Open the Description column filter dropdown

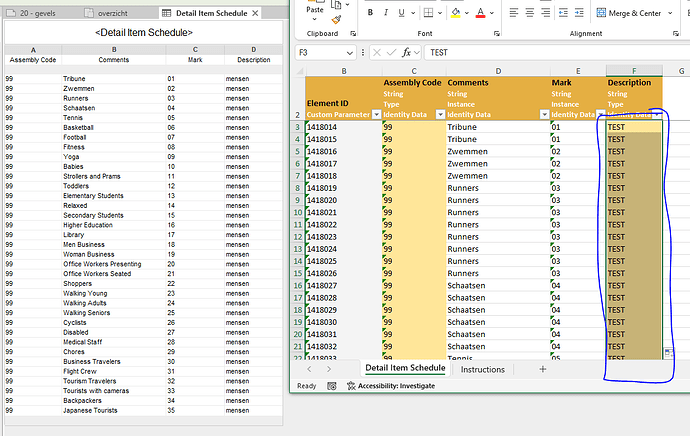tap(657, 115)
